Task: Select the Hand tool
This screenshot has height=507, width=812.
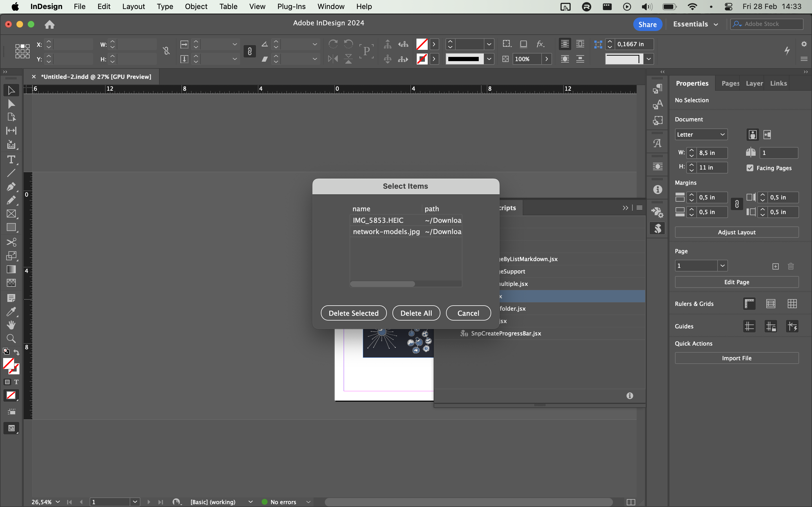Action: 11,324
